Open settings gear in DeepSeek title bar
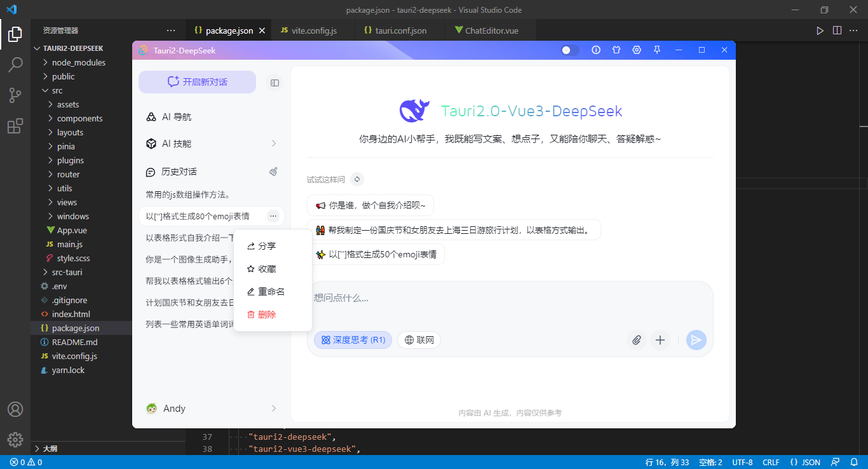The width and height of the screenshot is (868, 469). tap(637, 50)
